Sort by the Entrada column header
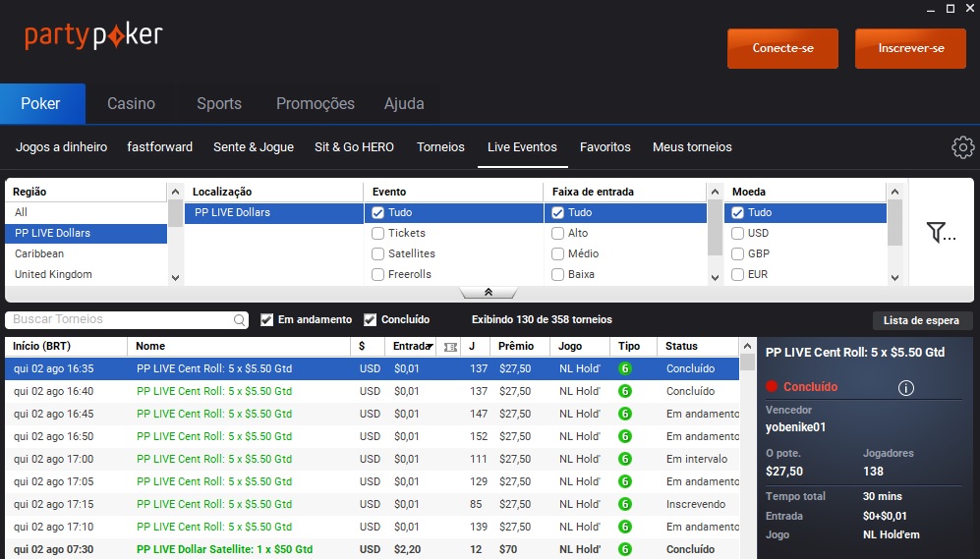Image resolution: width=980 pixels, height=559 pixels. click(413, 346)
